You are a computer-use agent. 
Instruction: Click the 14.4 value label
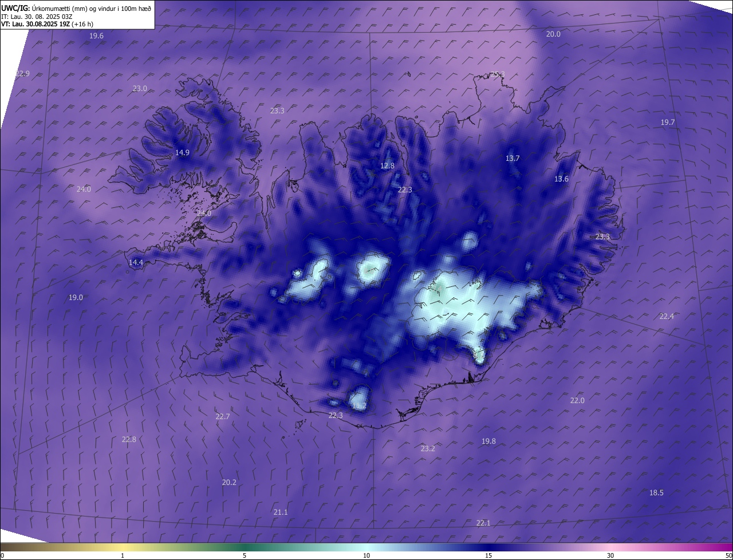click(136, 263)
